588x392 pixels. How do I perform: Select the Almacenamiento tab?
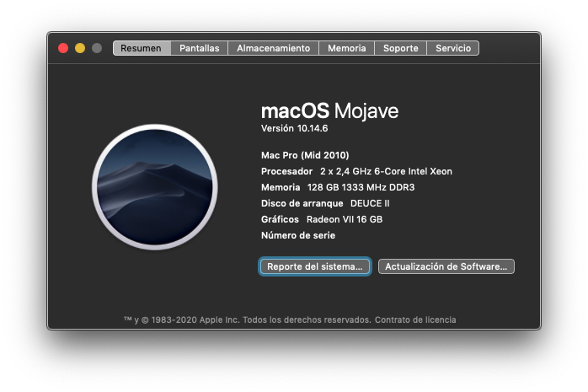tap(274, 48)
